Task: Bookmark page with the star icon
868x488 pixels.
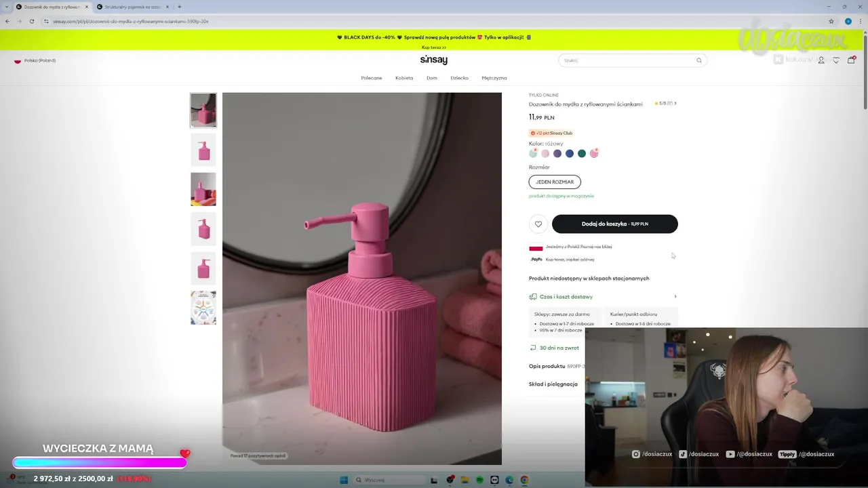Action: (831, 21)
